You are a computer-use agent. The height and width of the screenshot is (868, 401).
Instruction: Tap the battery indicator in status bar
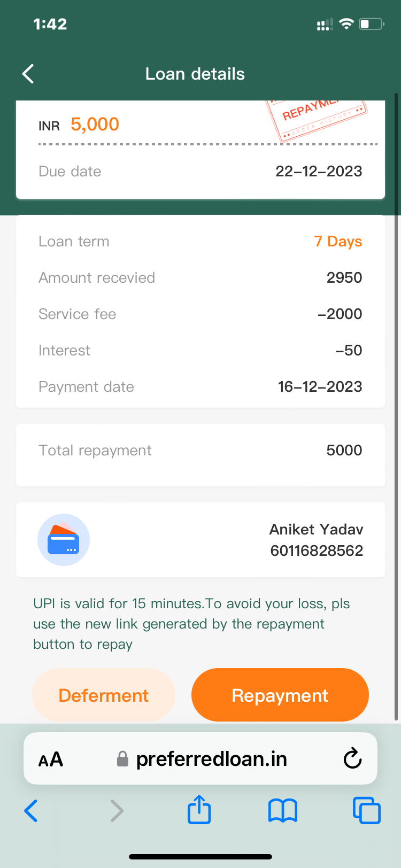pos(371,24)
